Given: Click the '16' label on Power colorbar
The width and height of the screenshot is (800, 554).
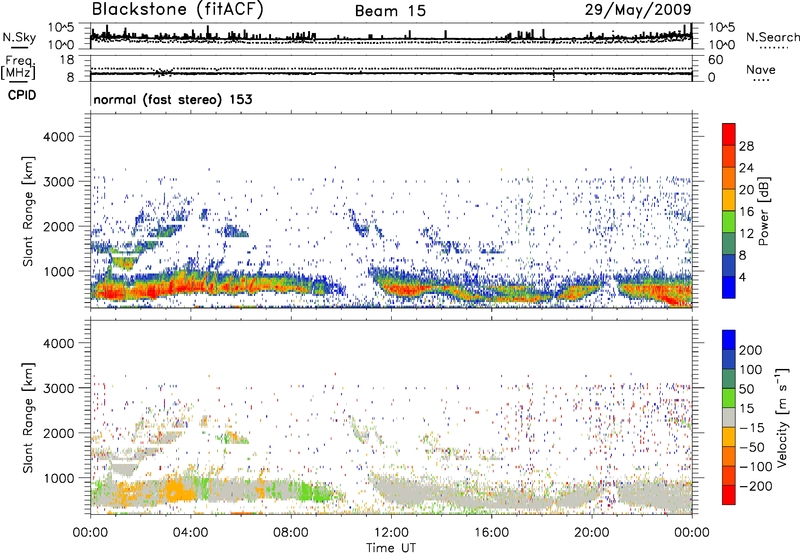Looking at the screenshot, I should [x=746, y=212].
